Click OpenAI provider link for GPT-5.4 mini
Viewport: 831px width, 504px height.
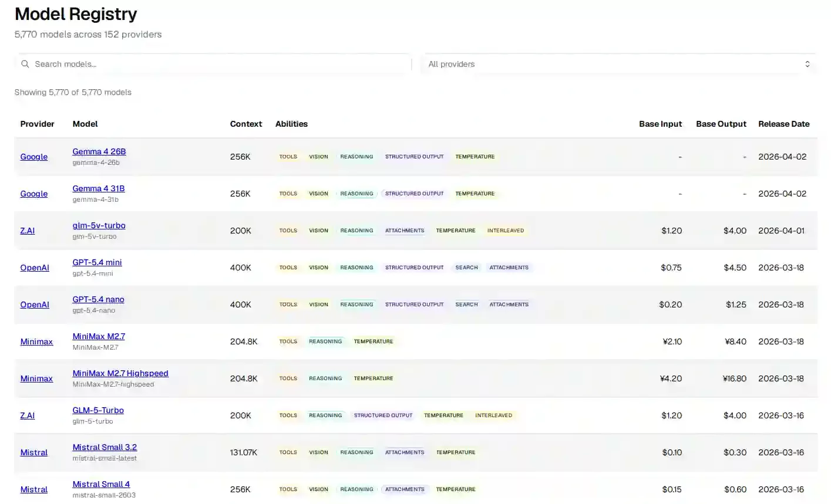coord(35,268)
